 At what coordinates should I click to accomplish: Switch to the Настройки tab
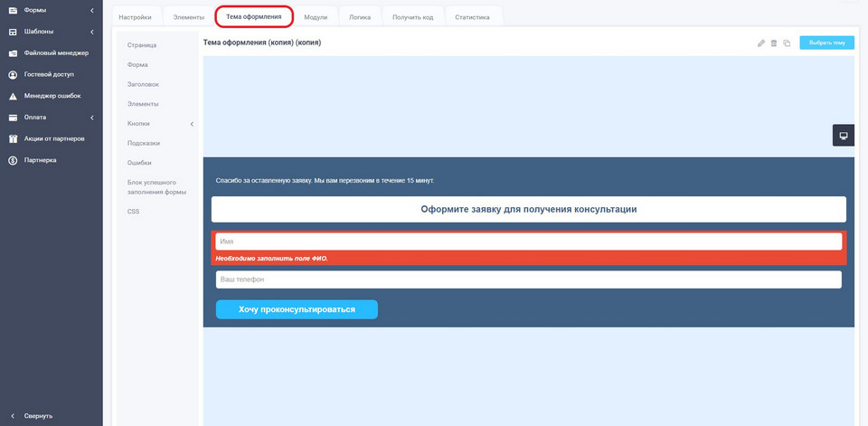[135, 17]
